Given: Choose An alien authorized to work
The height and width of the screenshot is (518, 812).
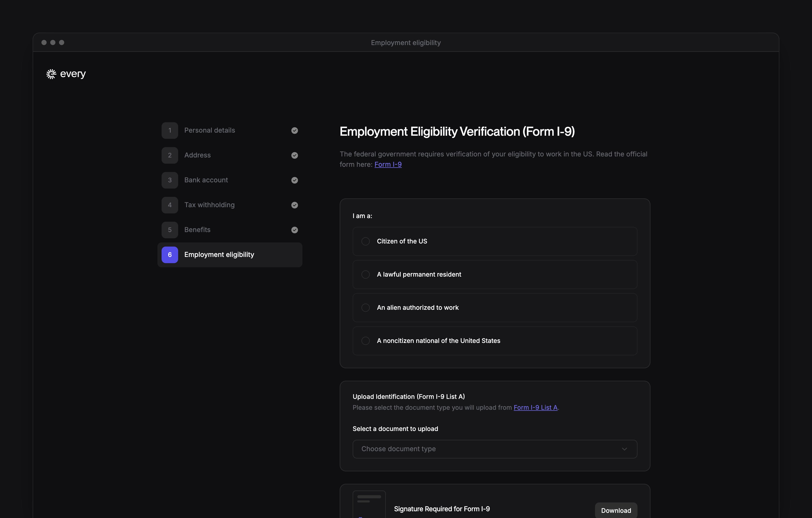Looking at the screenshot, I should pos(495,308).
